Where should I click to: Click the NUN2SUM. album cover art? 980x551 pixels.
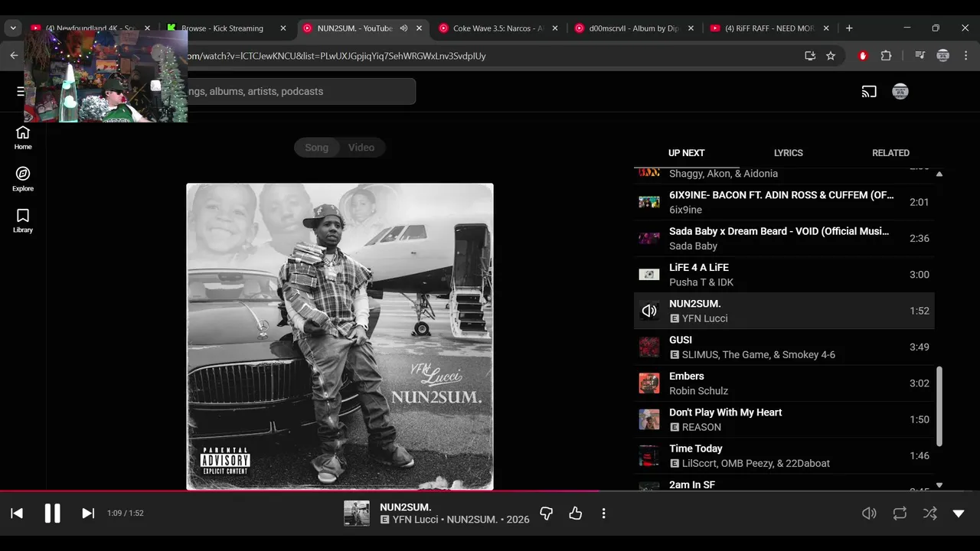pos(340,337)
